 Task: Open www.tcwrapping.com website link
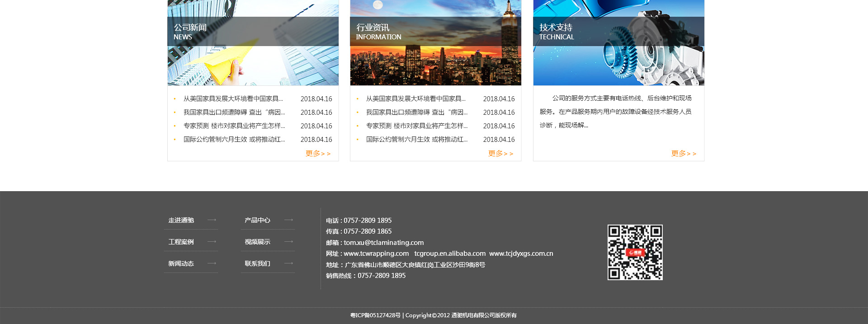pyautogui.click(x=376, y=254)
